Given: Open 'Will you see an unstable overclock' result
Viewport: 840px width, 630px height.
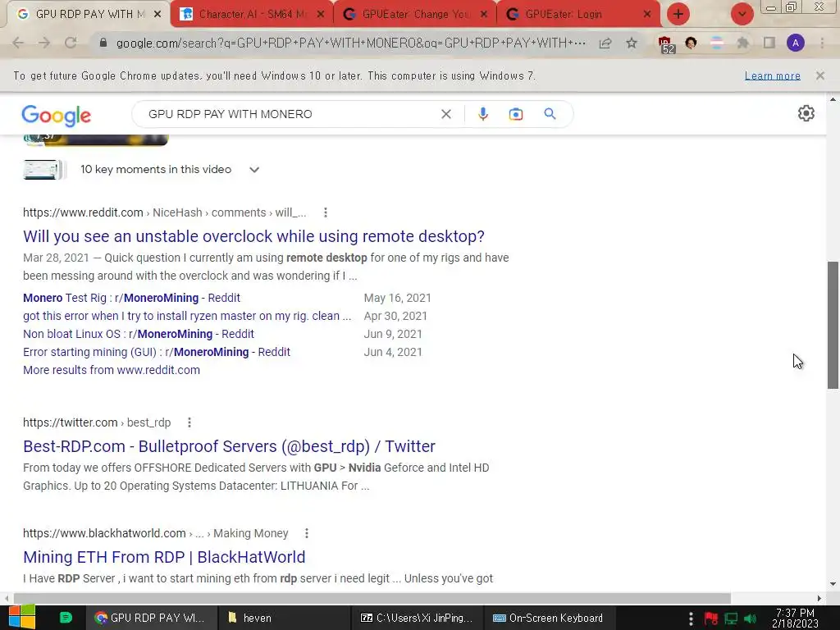Looking at the screenshot, I should tap(253, 236).
